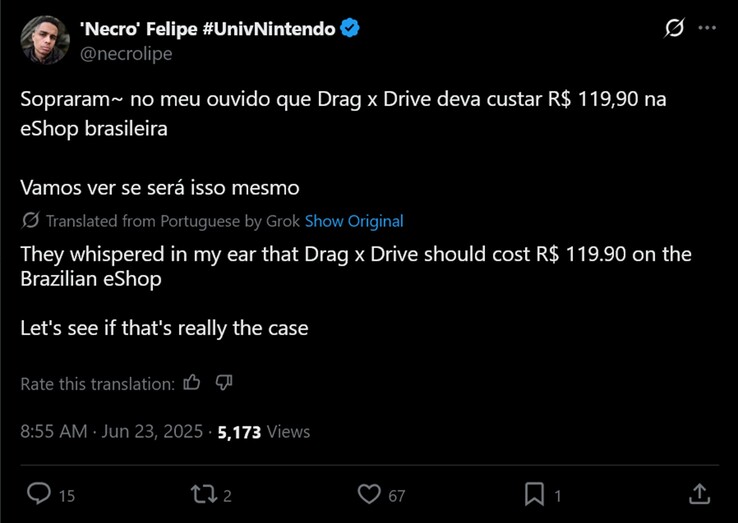The height and width of the screenshot is (523, 738).
Task: Like the tweet with heart icon
Action: point(369,494)
